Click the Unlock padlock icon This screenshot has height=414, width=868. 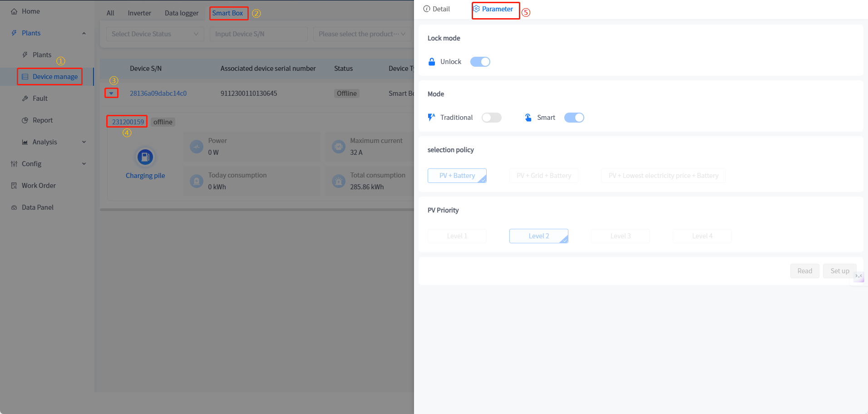click(x=432, y=62)
